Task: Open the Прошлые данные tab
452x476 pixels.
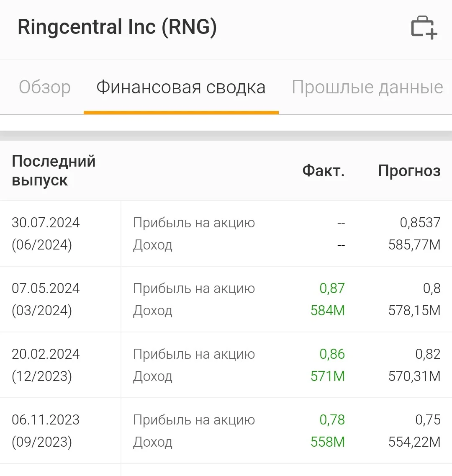Action: 367,87
